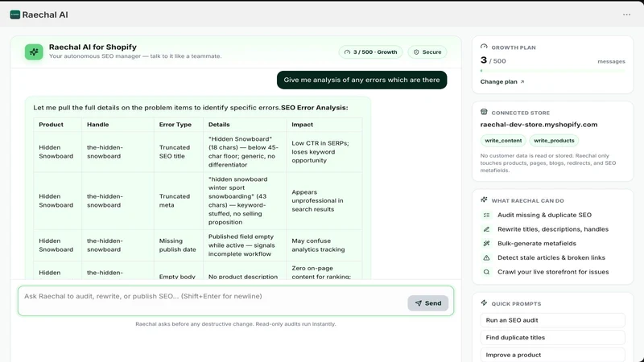The width and height of the screenshot is (644, 362).
Task: Click the Growth Plan gauge icon
Action: (484, 47)
